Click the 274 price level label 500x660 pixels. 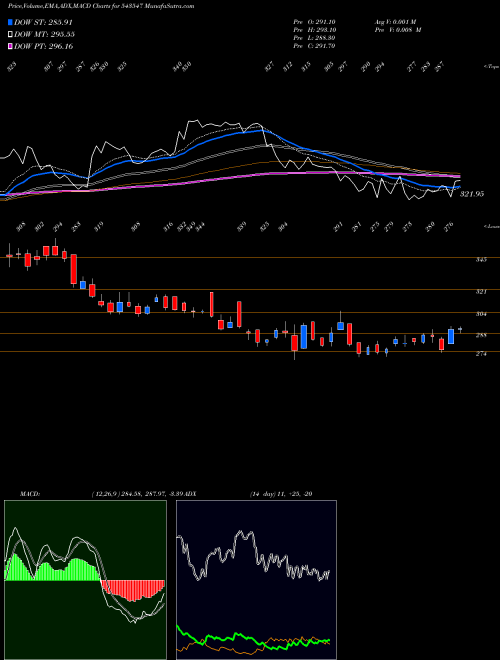tap(481, 354)
